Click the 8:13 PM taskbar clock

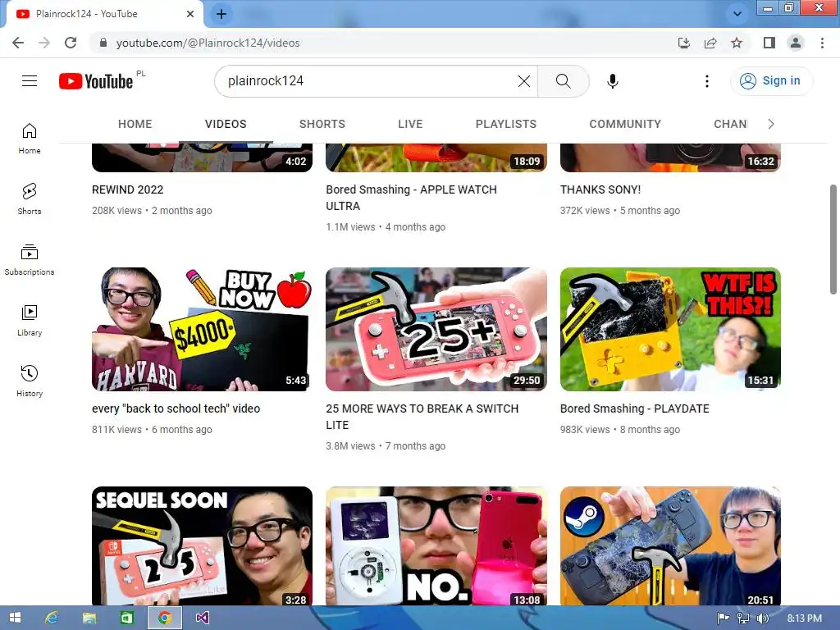click(x=804, y=619)
